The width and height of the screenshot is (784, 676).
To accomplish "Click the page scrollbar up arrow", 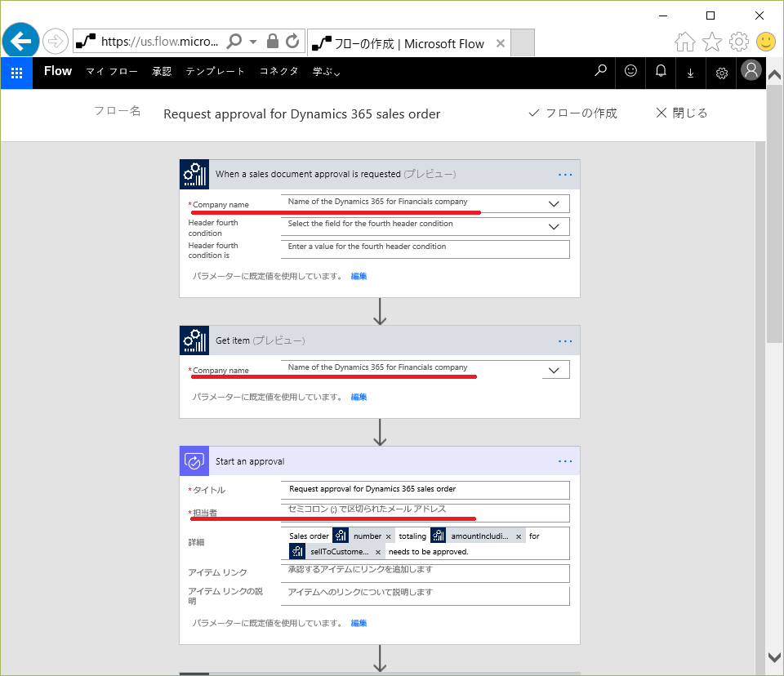I will coord(774,75).
